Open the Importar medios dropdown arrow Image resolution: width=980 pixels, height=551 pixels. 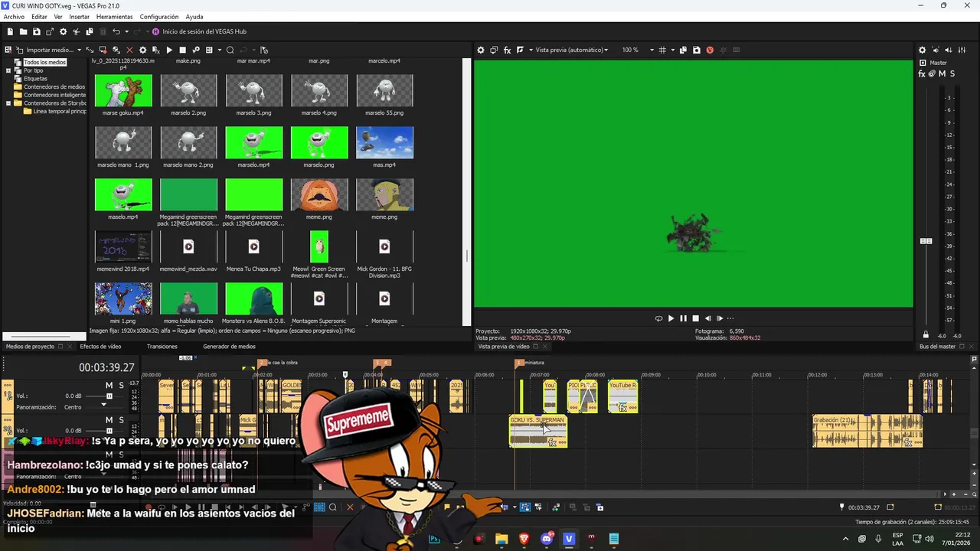point(80,50)
